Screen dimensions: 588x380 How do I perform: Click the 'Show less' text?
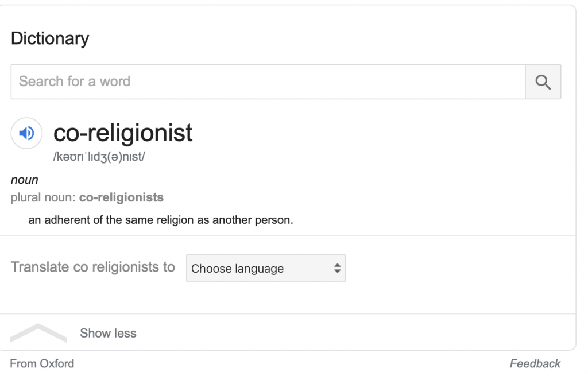tap(108, 333)
